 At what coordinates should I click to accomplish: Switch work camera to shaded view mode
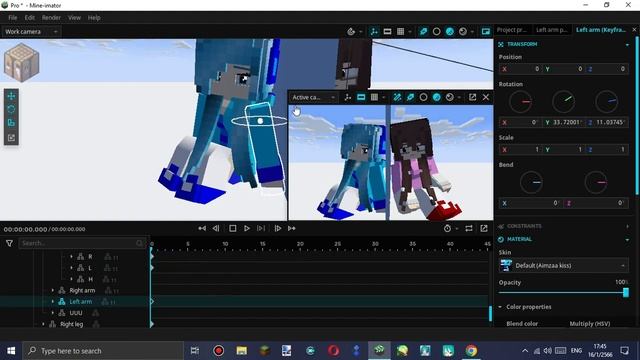(449, 31)
